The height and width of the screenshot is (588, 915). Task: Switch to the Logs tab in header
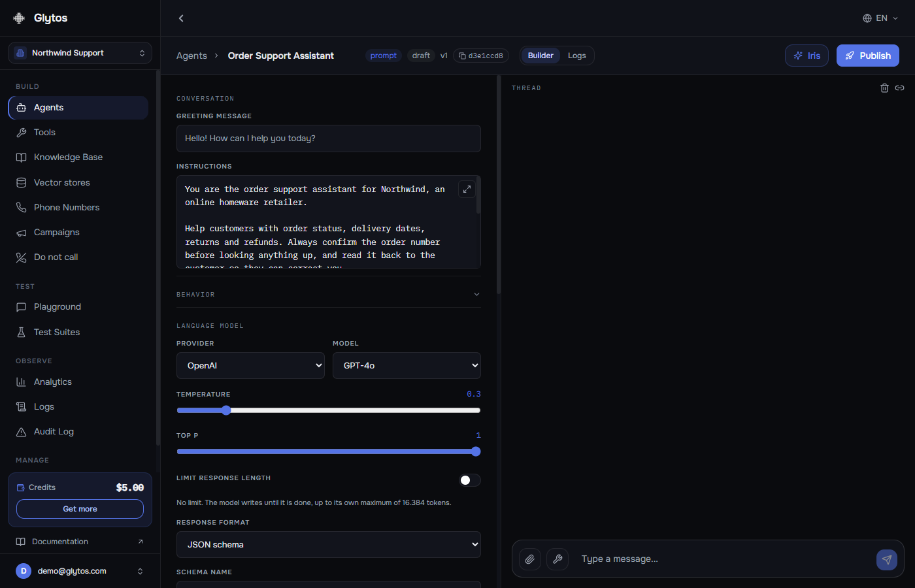(x=577, y=56)
